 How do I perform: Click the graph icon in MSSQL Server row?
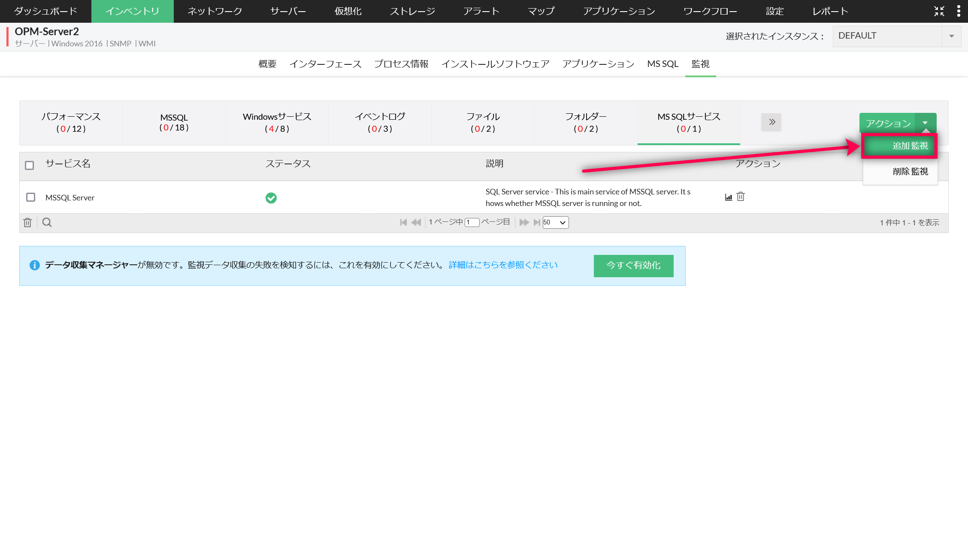728,197
